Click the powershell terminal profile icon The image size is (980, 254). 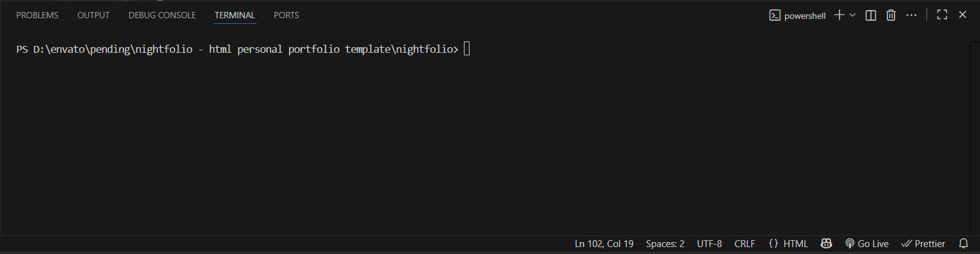pyautogui.click(x=775, y=15)
